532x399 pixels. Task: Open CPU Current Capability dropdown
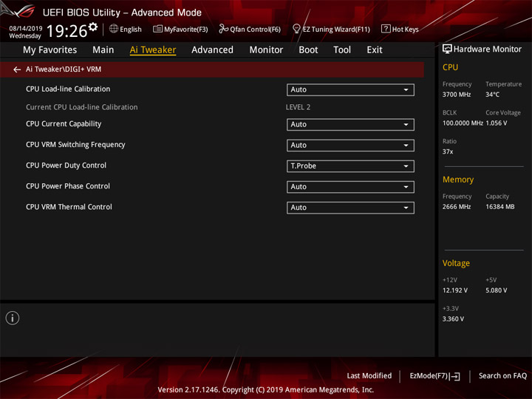[350, 125]
